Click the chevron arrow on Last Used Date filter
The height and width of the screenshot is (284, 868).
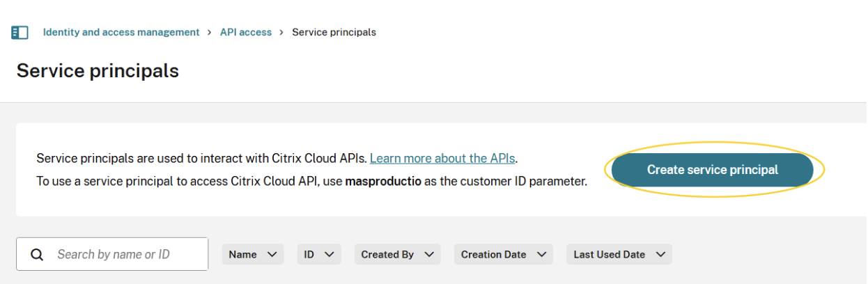click(x=659, y=255)
